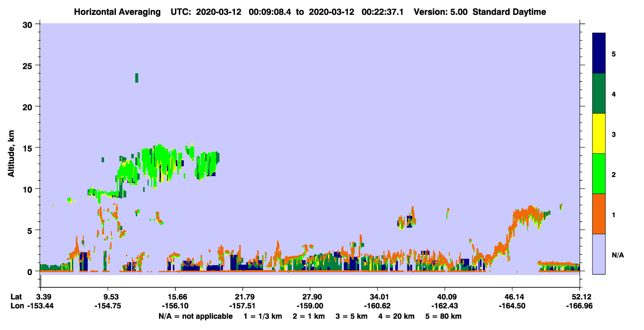Viewport: 644px width, 330px height.
Task: Click 'Version: 5.00' in the title
Action: coord(440,12)
